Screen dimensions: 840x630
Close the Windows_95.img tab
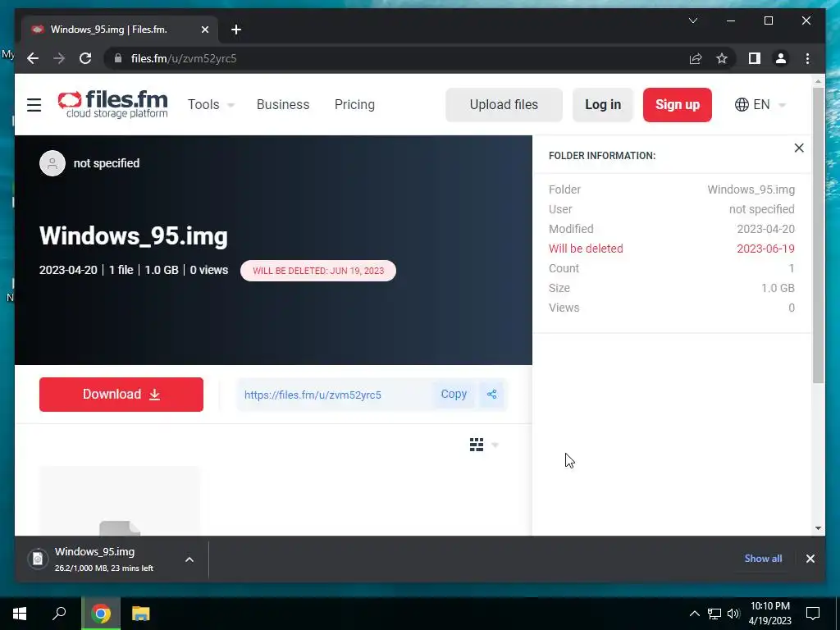(204, 30)
